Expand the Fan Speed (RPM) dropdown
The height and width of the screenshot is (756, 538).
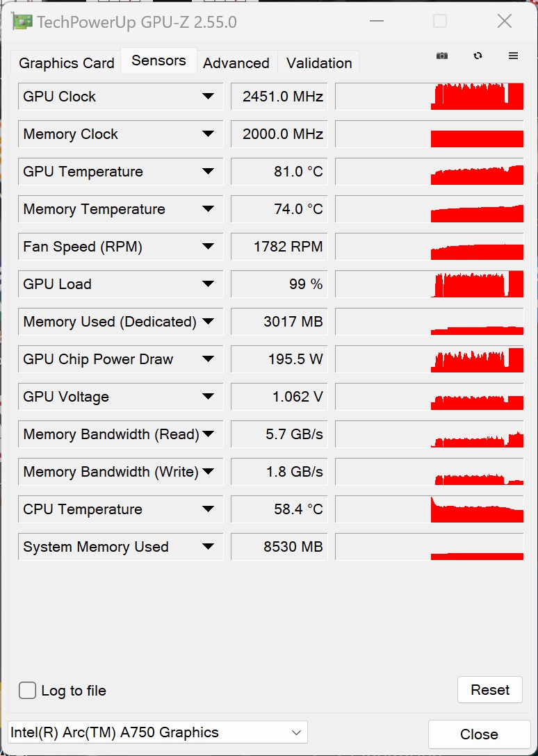click(208, 247)
